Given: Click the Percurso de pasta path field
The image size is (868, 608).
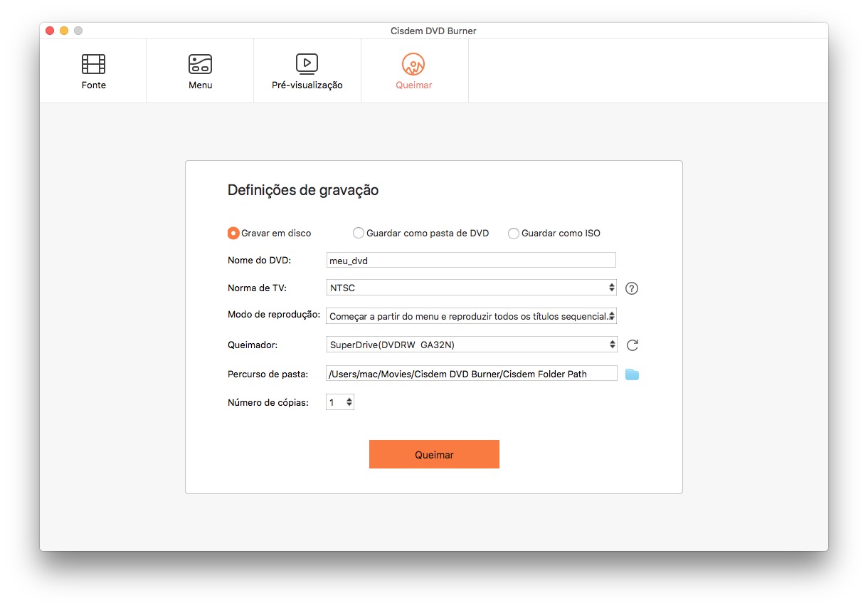Looking at the screenshot, I should [x=471, y=374].
